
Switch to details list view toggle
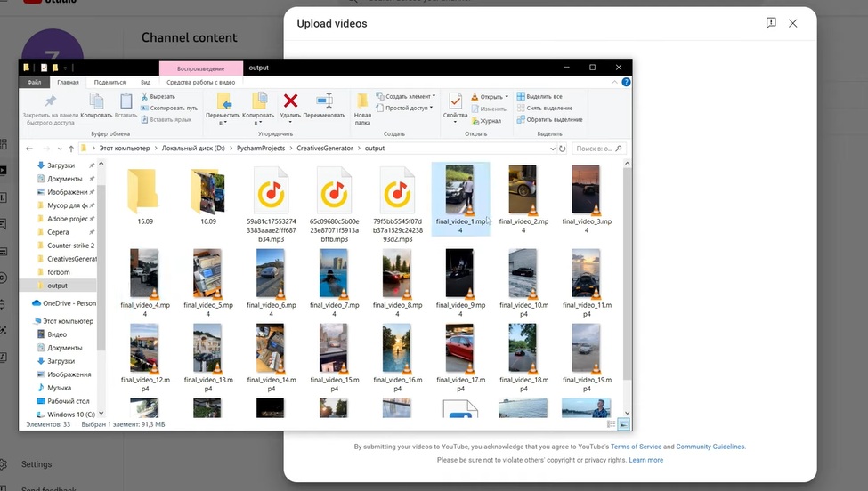click(611, 424)
